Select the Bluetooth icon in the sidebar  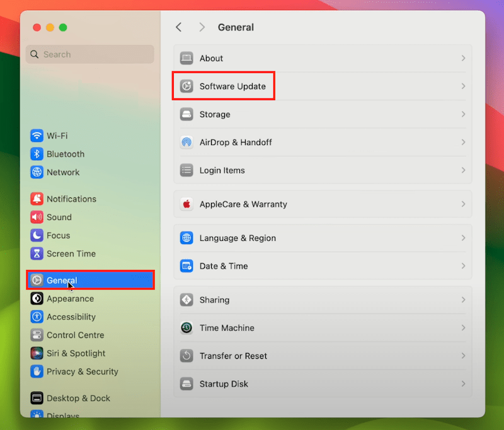37,154
